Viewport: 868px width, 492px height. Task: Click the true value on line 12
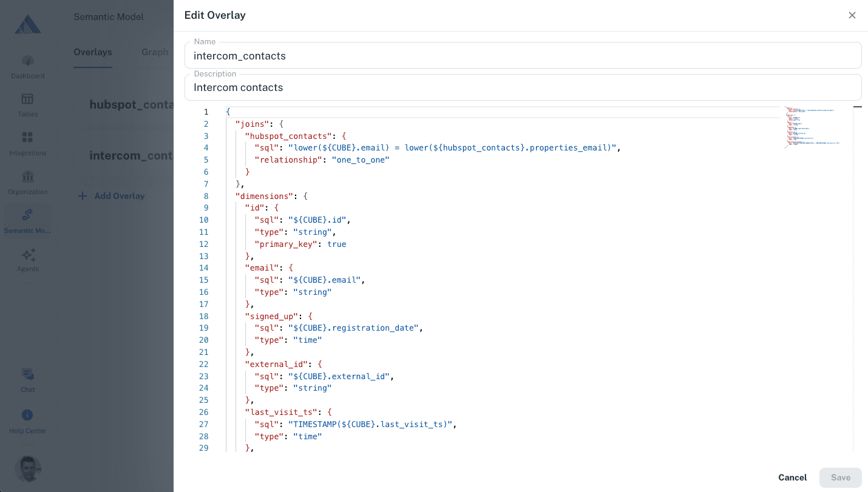[337, 244]
